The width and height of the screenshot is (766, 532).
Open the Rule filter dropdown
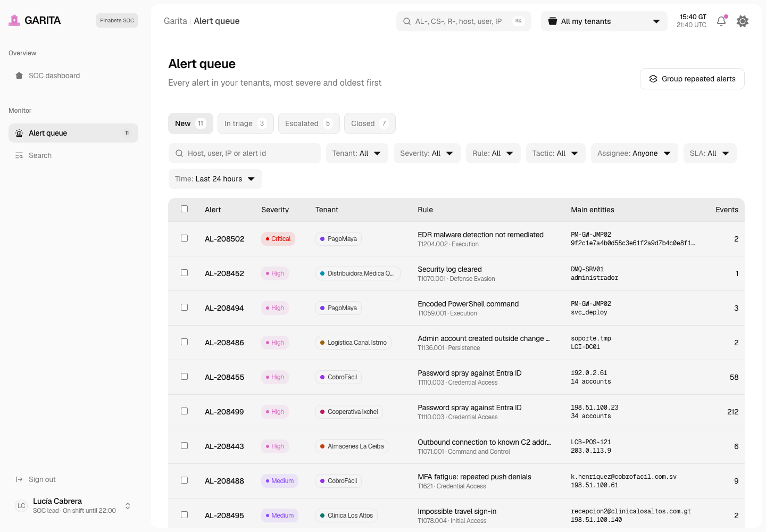(x=493, y=153)
